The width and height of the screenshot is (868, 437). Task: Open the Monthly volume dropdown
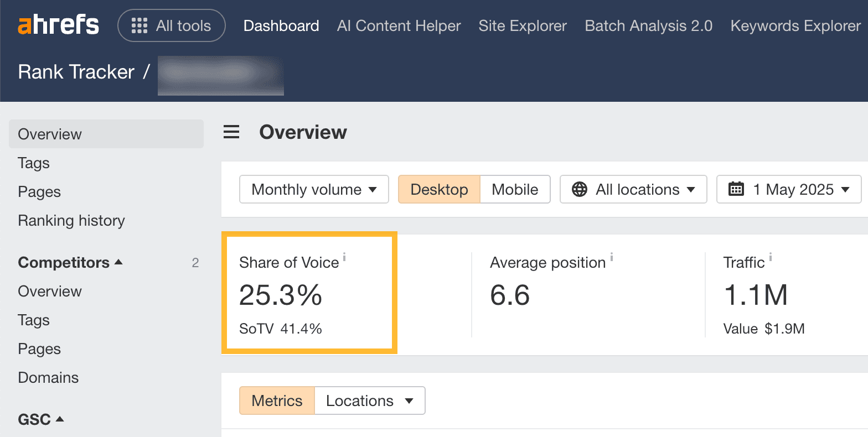[x=314, y=190]
